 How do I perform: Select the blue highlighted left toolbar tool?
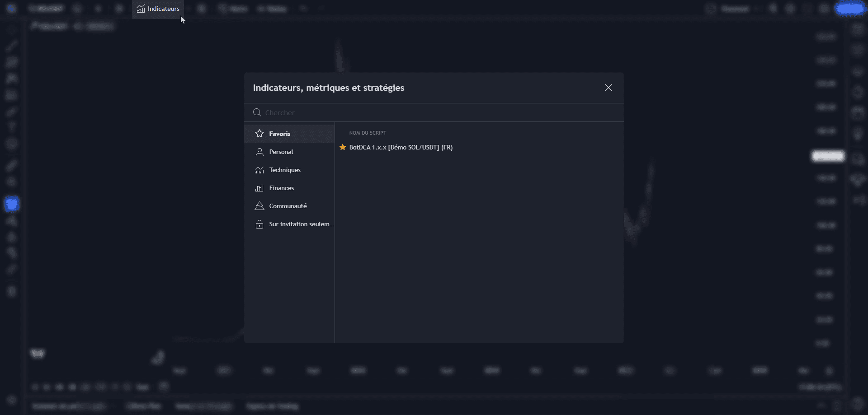[12, 204]
